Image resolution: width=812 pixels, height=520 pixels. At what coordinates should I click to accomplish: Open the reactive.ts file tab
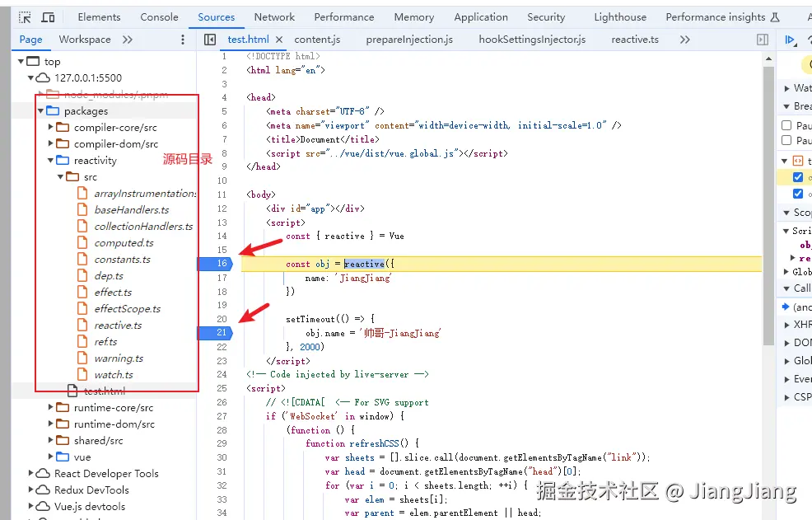635,40
